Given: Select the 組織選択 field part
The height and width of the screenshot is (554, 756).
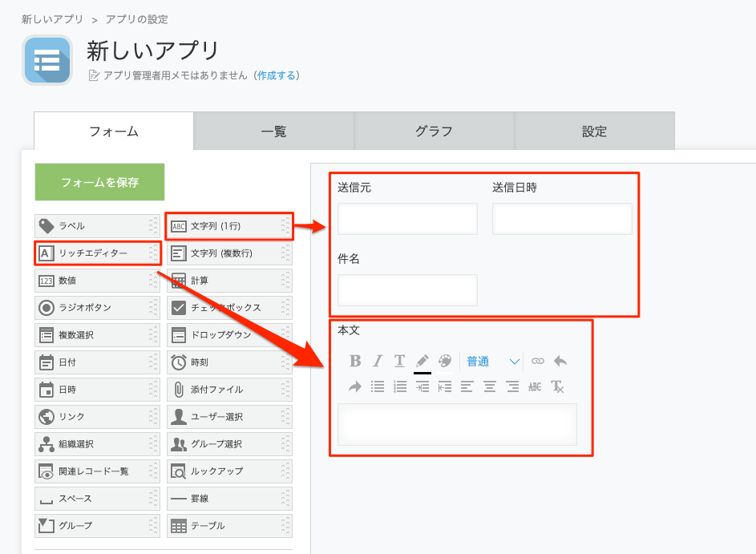Looking at the screenshot, I should point(97,444).
